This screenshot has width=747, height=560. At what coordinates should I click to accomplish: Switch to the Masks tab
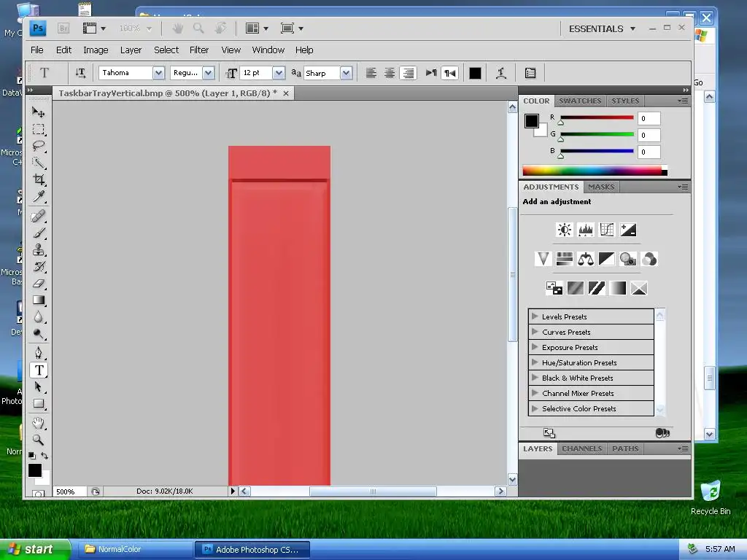point(601,187)
